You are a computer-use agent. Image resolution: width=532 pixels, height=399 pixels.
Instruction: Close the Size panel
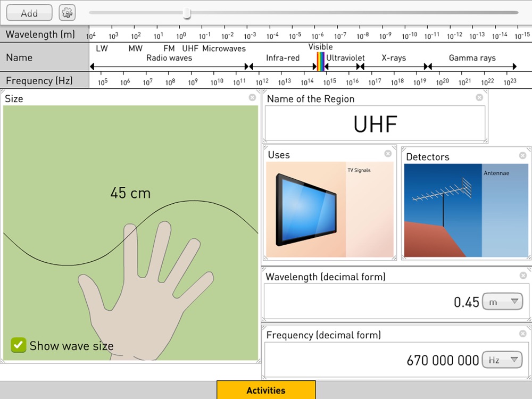[x=252, y=97]
